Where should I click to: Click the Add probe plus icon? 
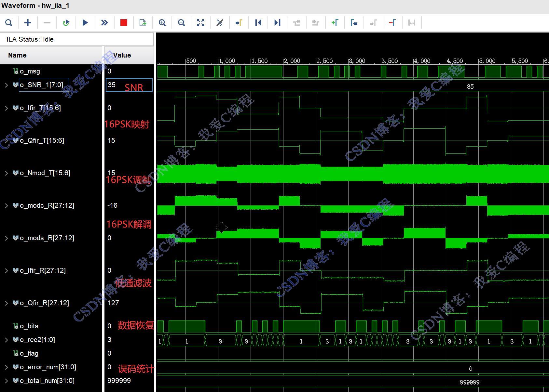click(28, 23)
